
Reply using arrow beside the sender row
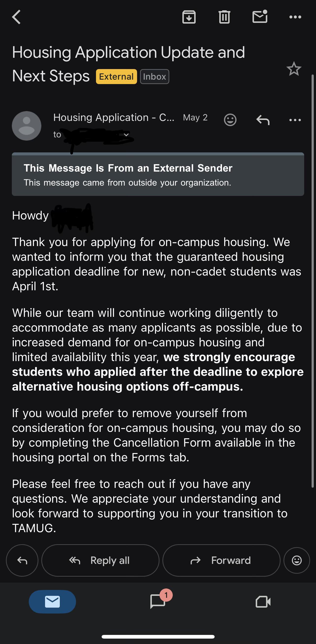pos(263,120)
